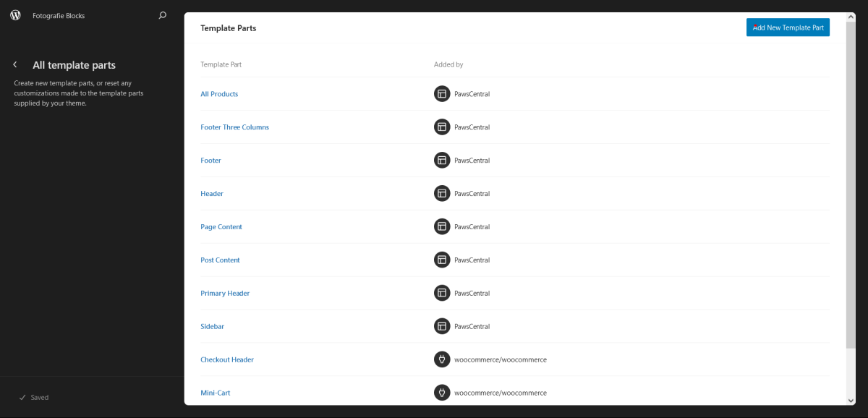Open the Post Content template part

tap(220, 260)
